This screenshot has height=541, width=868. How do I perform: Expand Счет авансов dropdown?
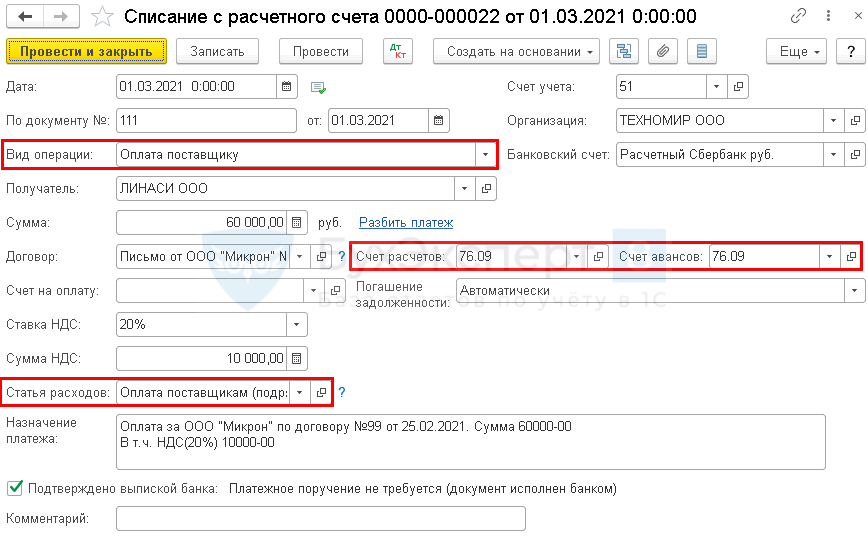829,256
